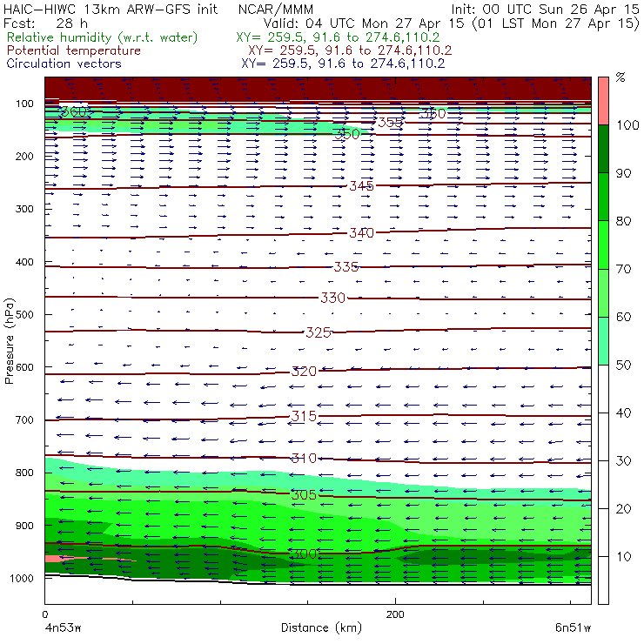The height and width of the screenshot is (644, 644).
Task: Click the '%' unit label above colorbar
Action: [x=621, y=77]
